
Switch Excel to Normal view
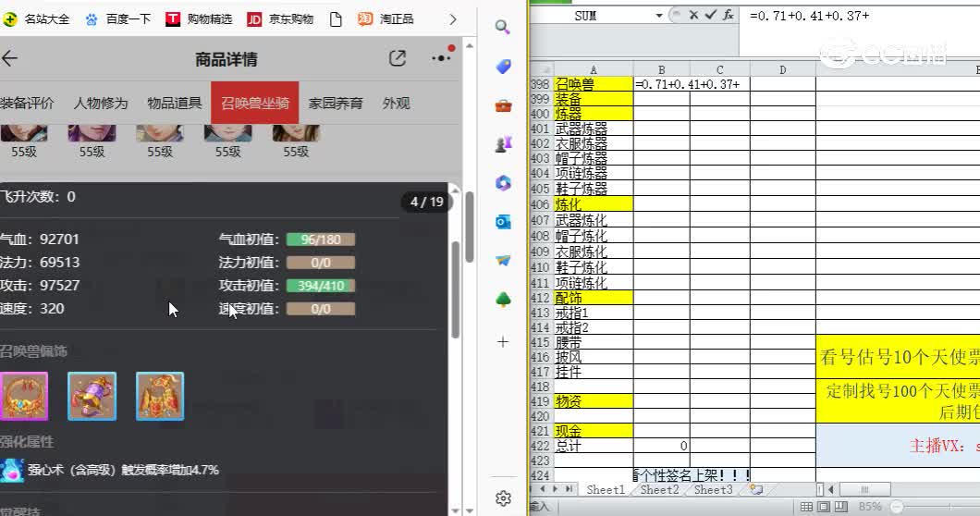coord(807,507)
